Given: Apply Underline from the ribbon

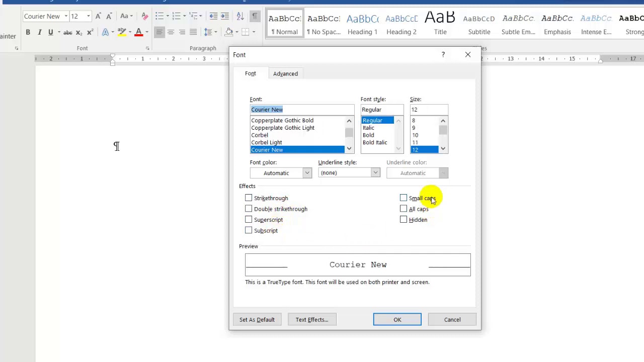Looking at the screenshot, I should (50, 32).
